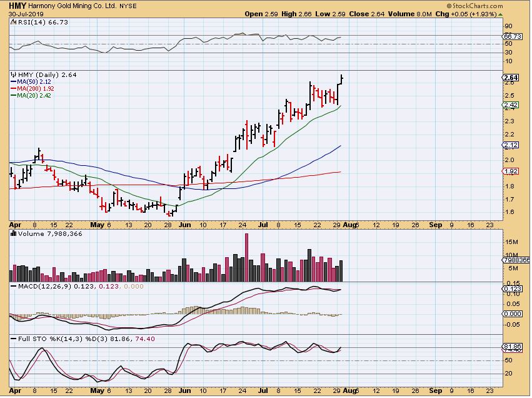Click the Volume 8.0M header value
The image size is (532, 398).
[410, 14]
